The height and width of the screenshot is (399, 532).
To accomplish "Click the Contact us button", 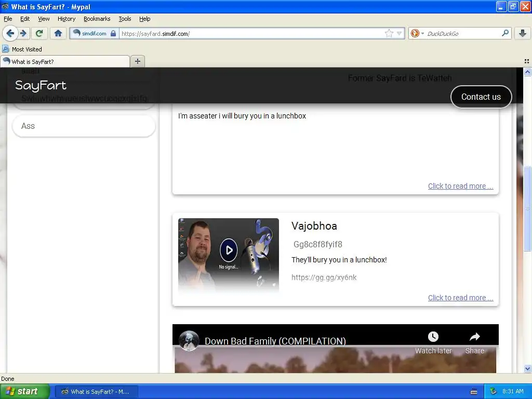I will point(481,97).
